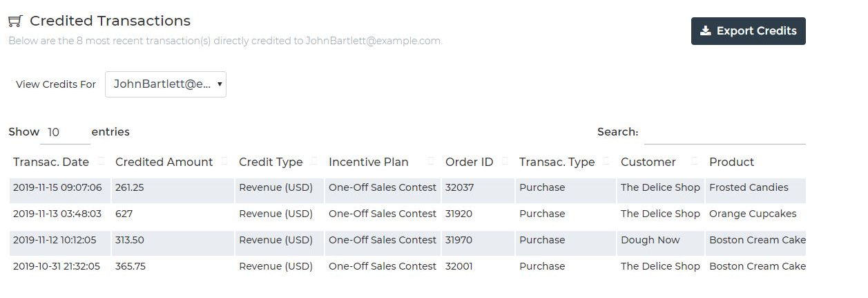
Task: Click the Dough Now customer cell
Action: click(660, 240)
